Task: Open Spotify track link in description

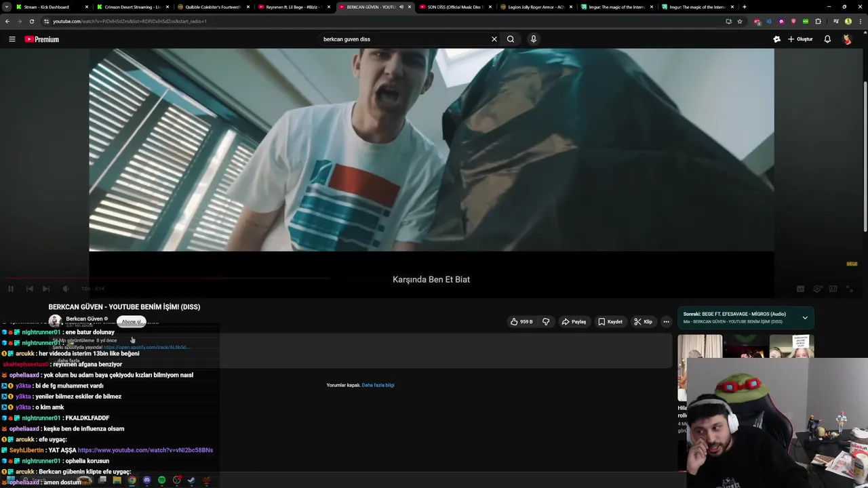Action: pyautogui.click(x=145, y=347)
